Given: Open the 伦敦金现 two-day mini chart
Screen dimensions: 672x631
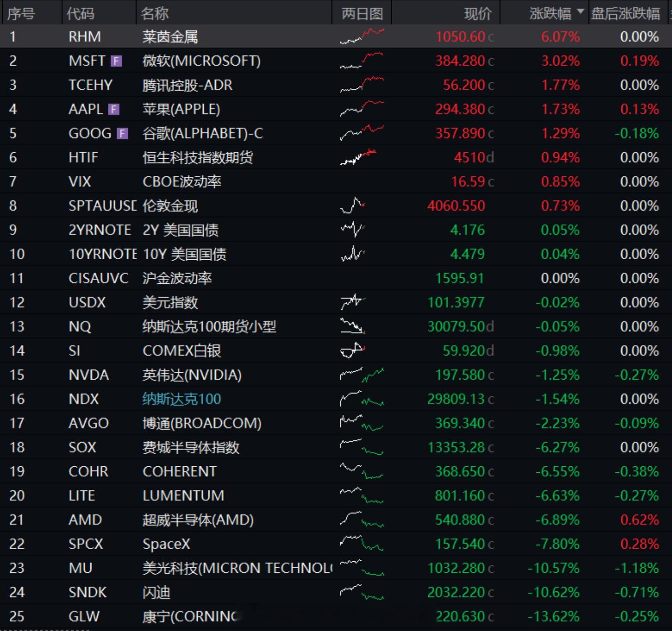Looking at the screenshot, I should point(353,205).
